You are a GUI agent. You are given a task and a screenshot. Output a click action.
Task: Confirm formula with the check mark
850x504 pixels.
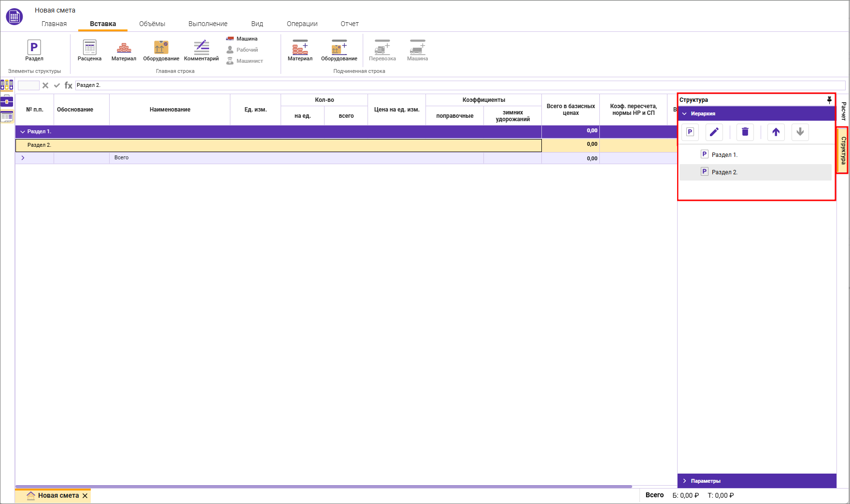pos(57,85)
